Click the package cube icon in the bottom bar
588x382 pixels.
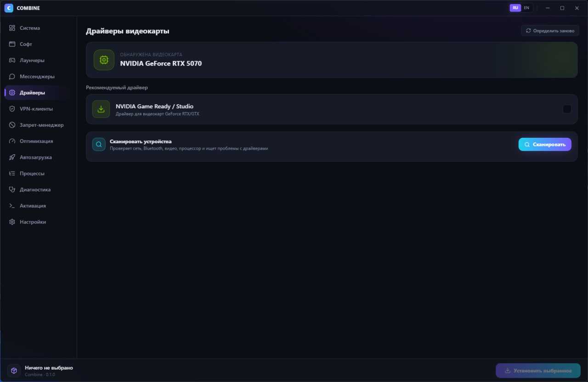coord(14,371)
